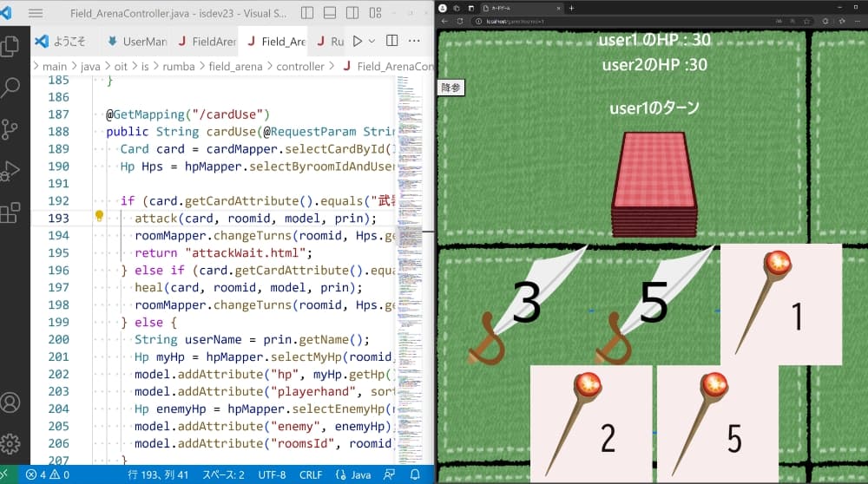Open the Run and Debug view
The image size is (868, 484).
10,171
